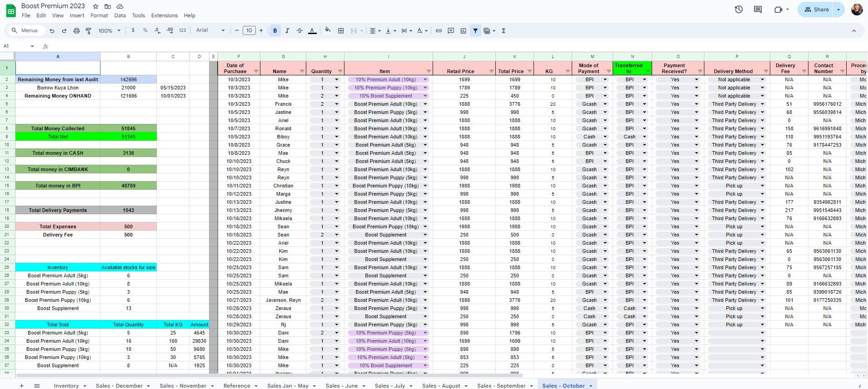
Task: Switch to the Sales - September sheet tab
Action: [x=501, y=385]
